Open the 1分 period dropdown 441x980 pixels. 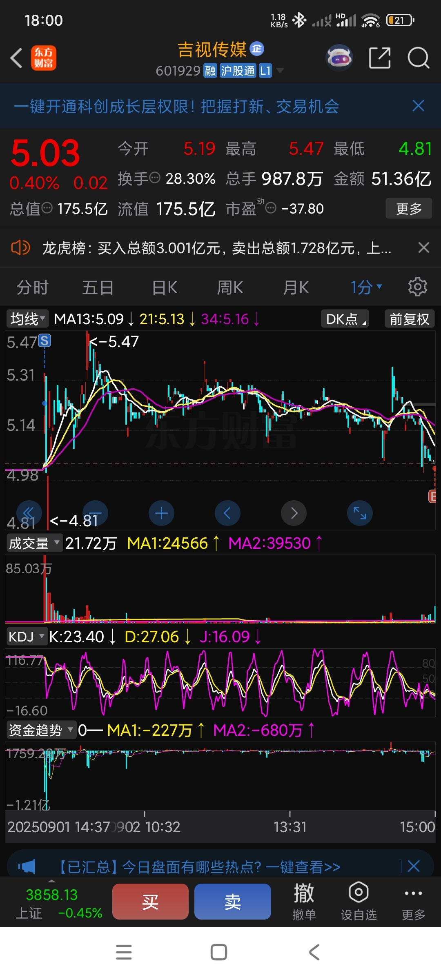click(366, 287)
